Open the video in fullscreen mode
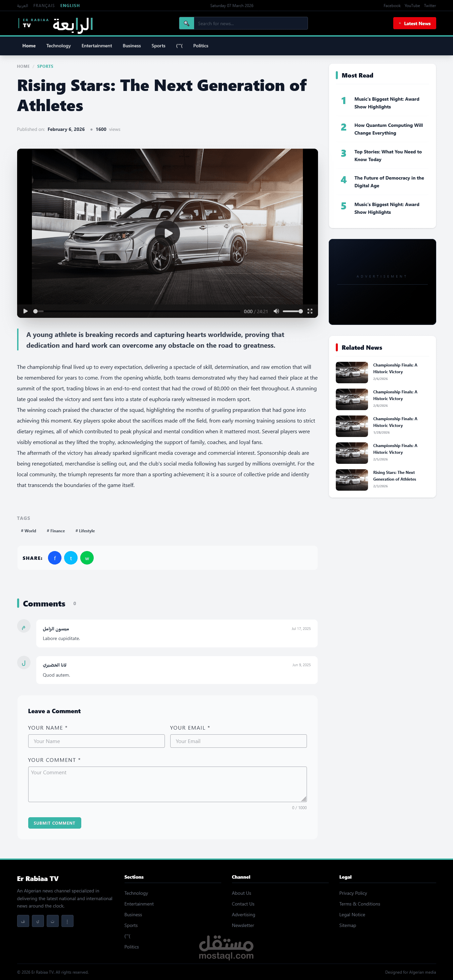Image resolution: width=453 pixels, height=980 pixels. 310,311
